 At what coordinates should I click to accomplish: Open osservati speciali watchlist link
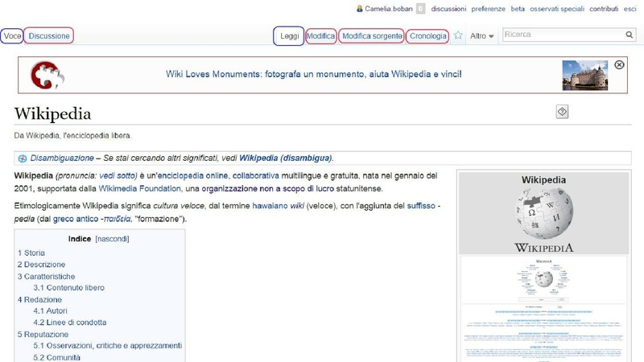point(557,9)
